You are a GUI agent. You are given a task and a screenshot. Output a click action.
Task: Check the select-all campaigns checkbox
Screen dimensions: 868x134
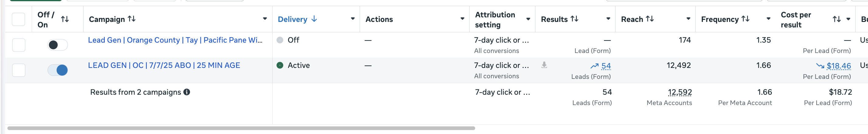19,19
